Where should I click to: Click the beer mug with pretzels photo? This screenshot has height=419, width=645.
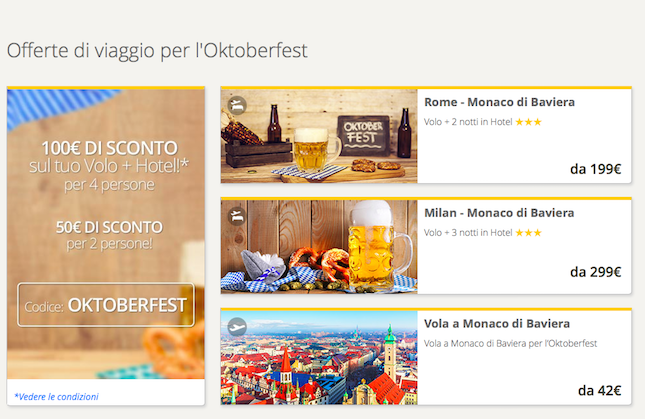[x=319, y=247]
